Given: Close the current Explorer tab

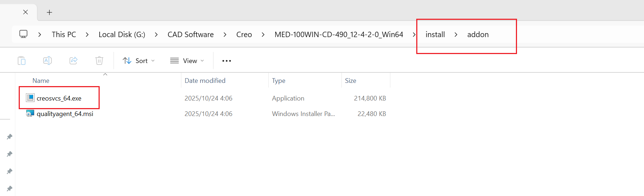Looking at the screenshot, I should point(26,12).
